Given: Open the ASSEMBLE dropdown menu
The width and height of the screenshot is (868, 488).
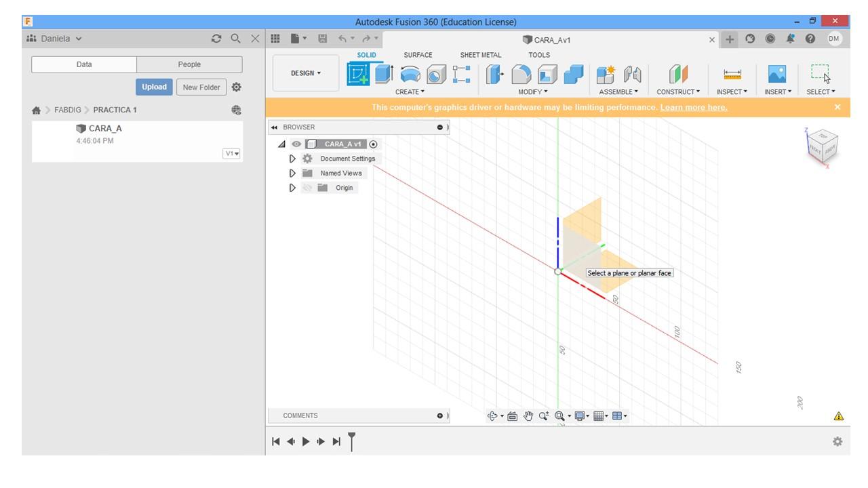Looking at the screenshot, I should pos(618,91).
